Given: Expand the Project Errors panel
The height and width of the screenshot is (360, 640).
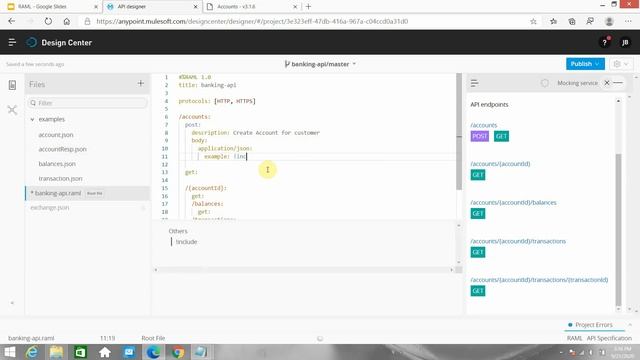Looking at the screenshot, I should point(593,325).
